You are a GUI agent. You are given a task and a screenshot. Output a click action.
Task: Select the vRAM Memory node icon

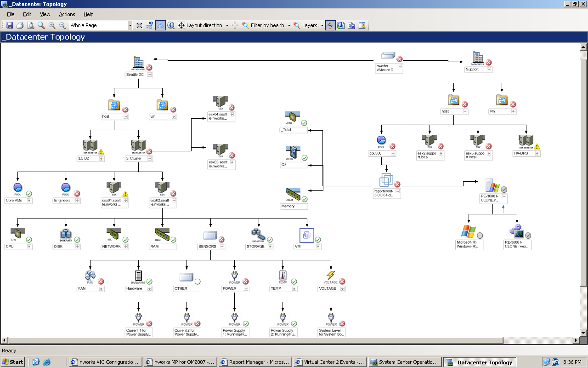point(293,195)
